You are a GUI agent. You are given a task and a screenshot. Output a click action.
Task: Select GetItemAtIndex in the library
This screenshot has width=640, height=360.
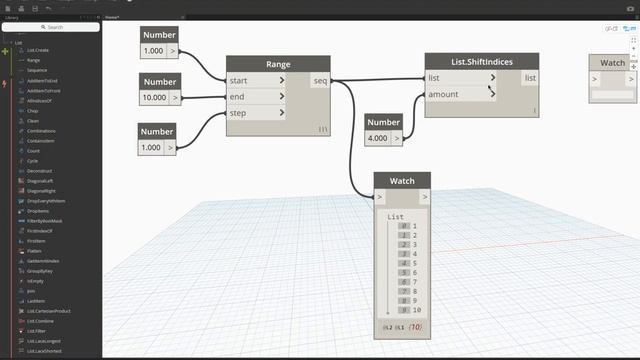pos(43,261)
